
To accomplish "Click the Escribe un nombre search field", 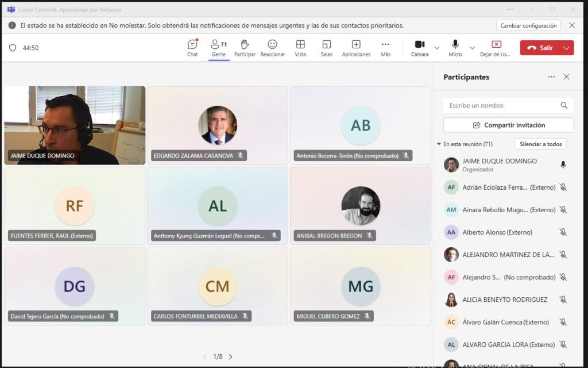I will 508,106.
